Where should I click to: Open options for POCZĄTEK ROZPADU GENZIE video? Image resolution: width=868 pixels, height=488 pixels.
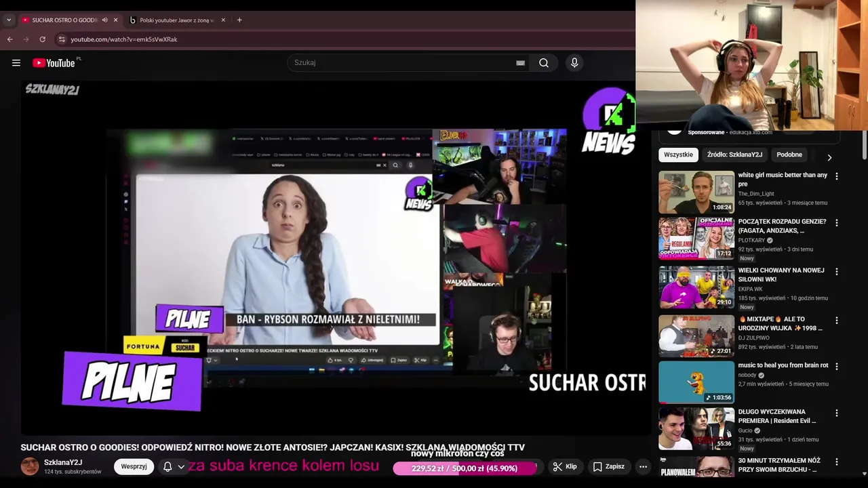(x=836, y=223)
